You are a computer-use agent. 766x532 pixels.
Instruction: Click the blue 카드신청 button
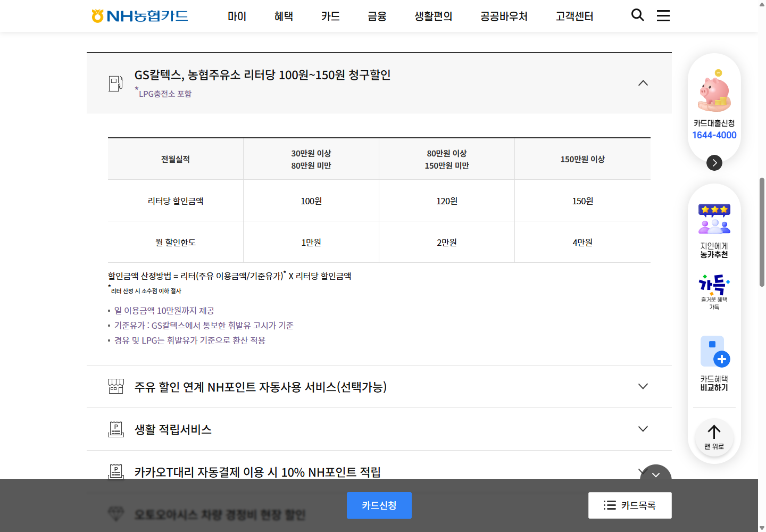(x=379, y=505)
